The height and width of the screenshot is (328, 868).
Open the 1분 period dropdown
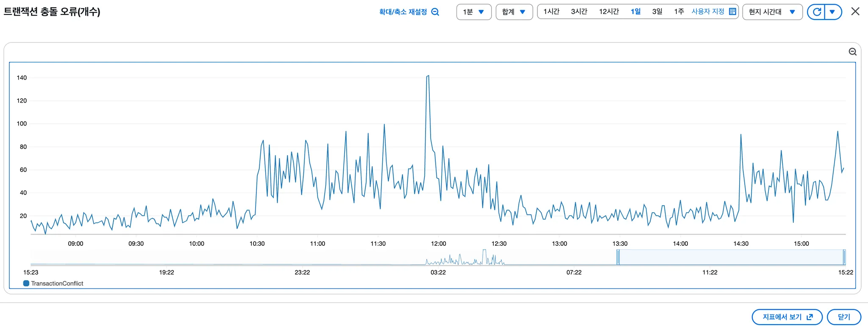pos(474,12)
